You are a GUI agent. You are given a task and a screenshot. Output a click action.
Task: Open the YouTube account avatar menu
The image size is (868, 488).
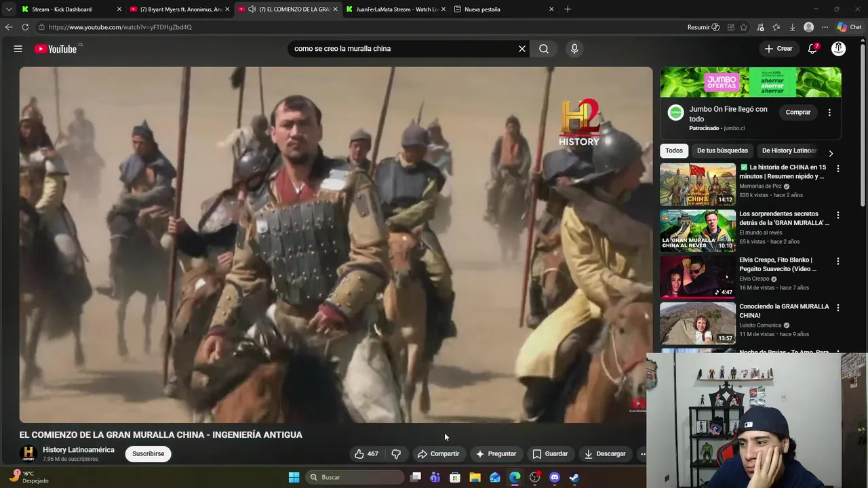tap(839, 49)
